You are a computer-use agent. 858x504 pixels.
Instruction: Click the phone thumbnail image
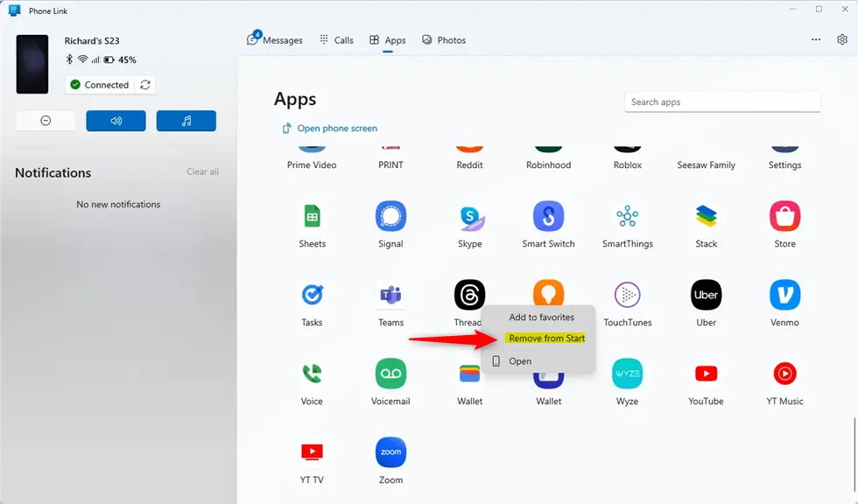32,64
